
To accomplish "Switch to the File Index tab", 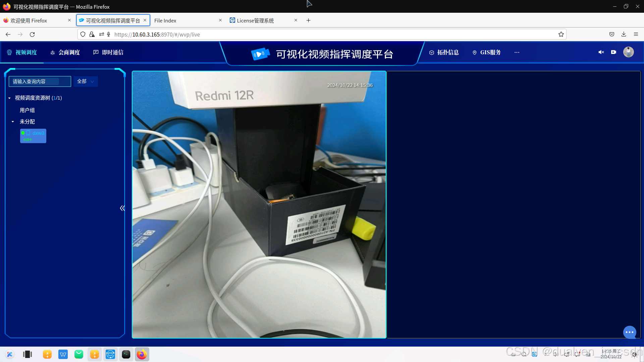I will [165, 20].
